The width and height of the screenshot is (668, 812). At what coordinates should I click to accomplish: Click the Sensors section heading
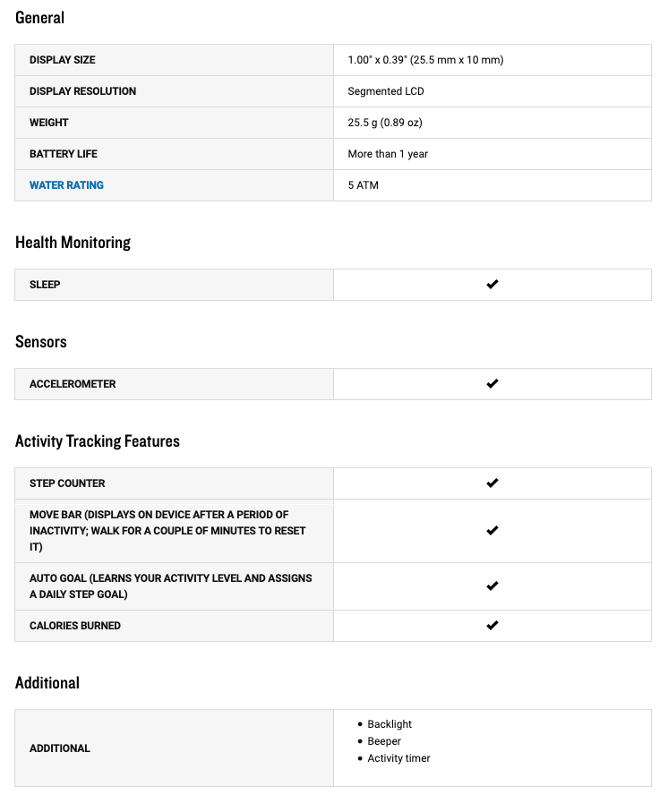pyautogui.click(x=41, y=342)
